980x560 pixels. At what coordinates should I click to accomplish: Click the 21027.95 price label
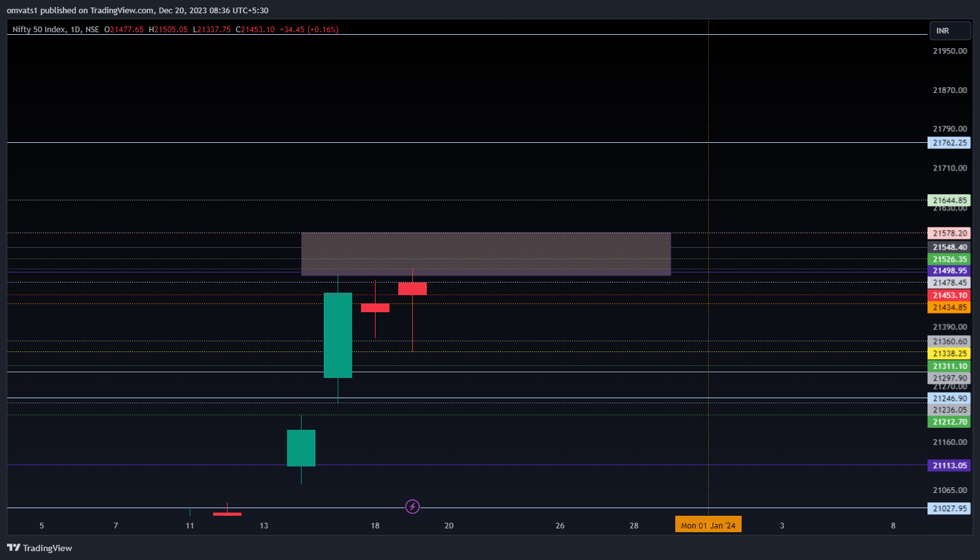(x=949, y=508)
